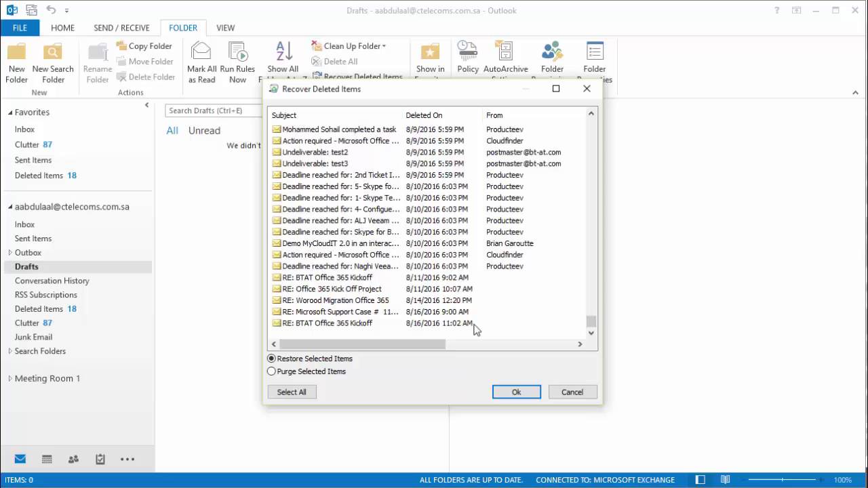Click the Subject column header

[335, 115]
